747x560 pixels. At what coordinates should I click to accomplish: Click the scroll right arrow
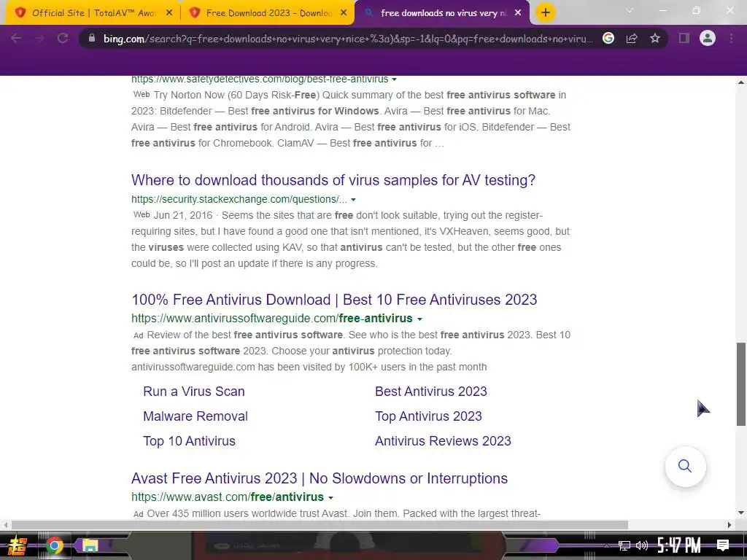coord(729,525)
